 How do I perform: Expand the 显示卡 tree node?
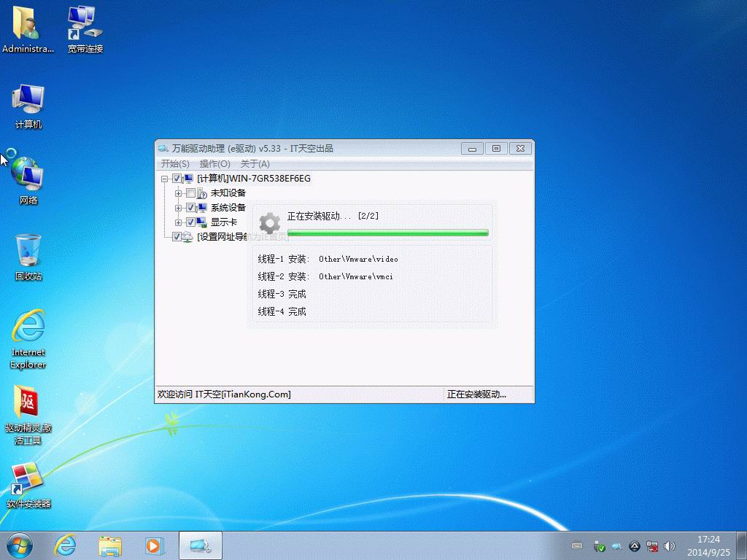(x=178, y=222)
